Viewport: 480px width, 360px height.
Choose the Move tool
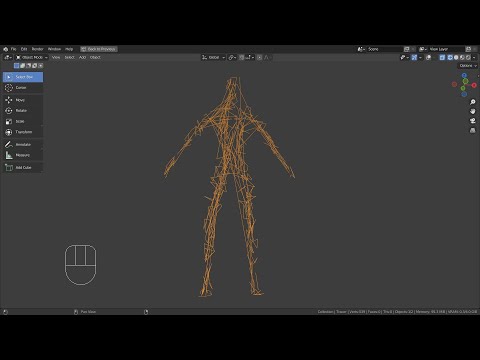tap(23, 100)
